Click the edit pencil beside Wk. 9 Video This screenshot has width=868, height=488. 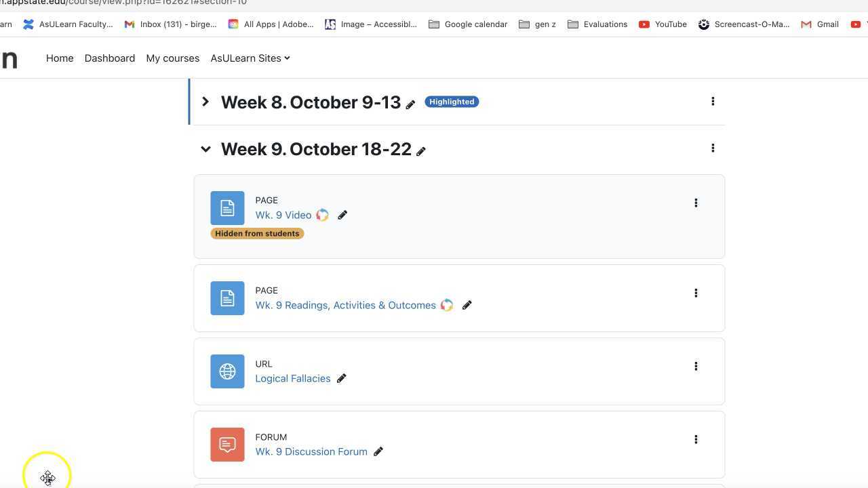[x=342, y=216]
